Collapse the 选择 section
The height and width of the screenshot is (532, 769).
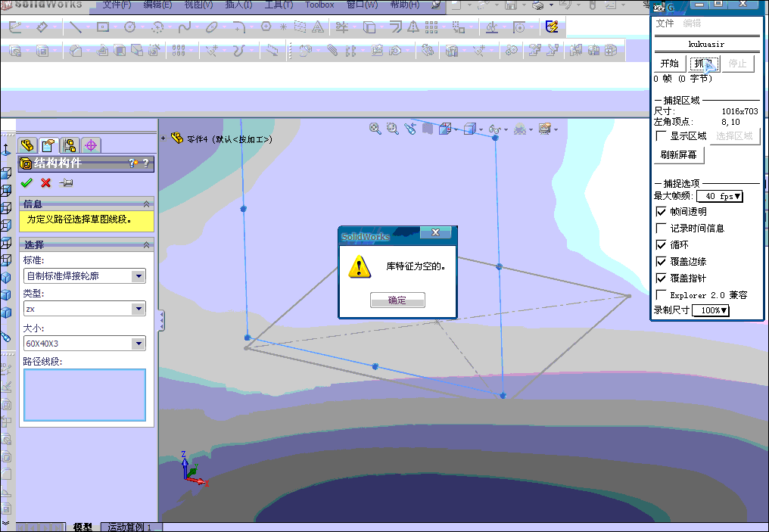146,244
